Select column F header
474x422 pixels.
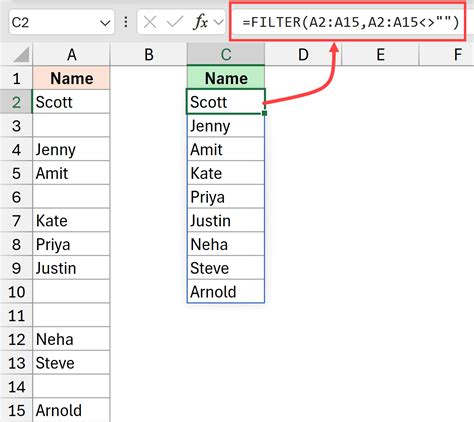447,54
